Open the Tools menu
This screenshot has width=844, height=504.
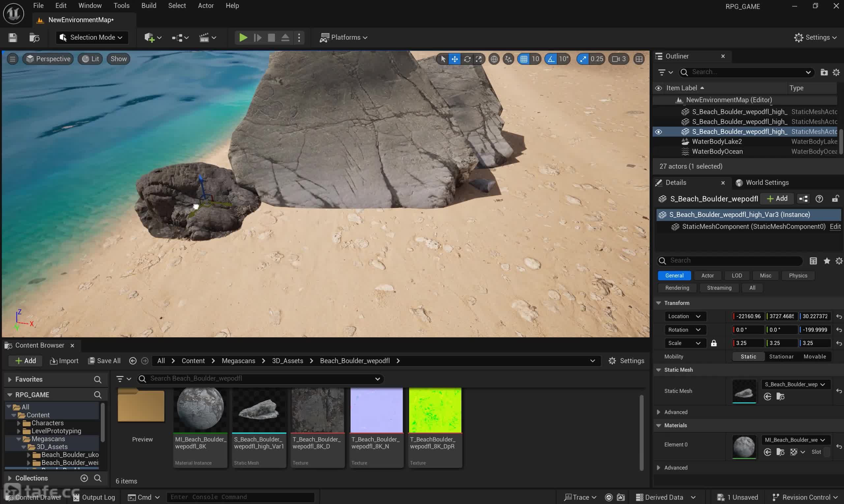point(121,5)
